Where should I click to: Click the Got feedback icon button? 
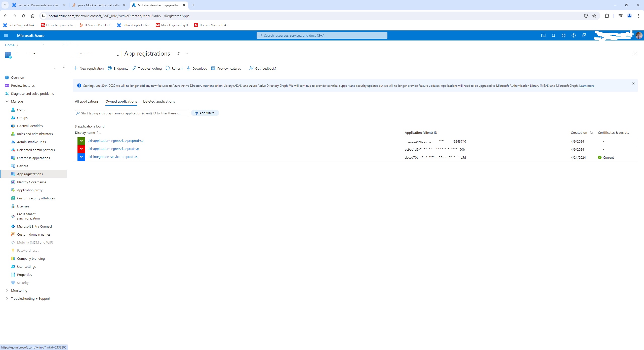(251, 68)
